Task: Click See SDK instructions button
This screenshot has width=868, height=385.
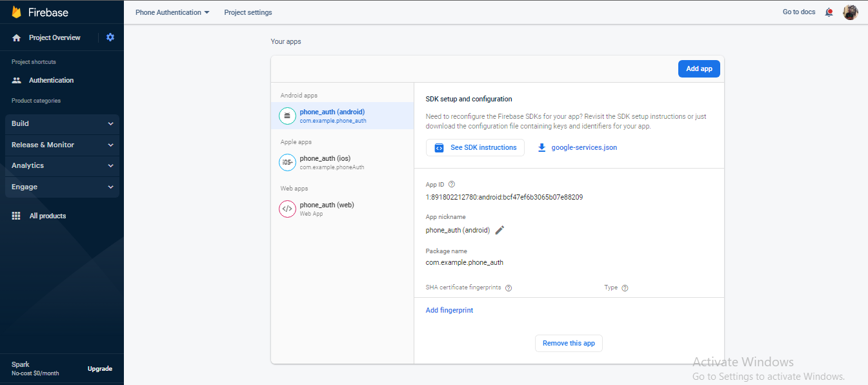Action: [x=475, y=147]
